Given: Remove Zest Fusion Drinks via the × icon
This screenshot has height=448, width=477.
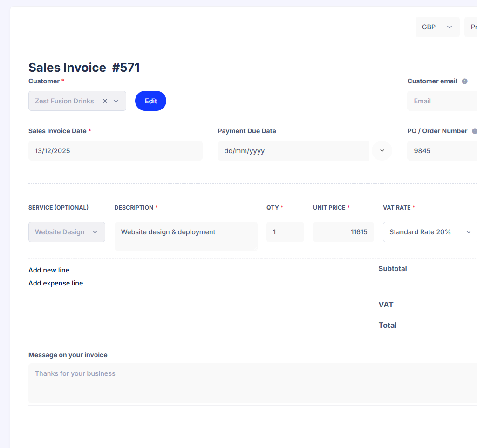Looking at the screenshot, I should [x=105, y=101].
